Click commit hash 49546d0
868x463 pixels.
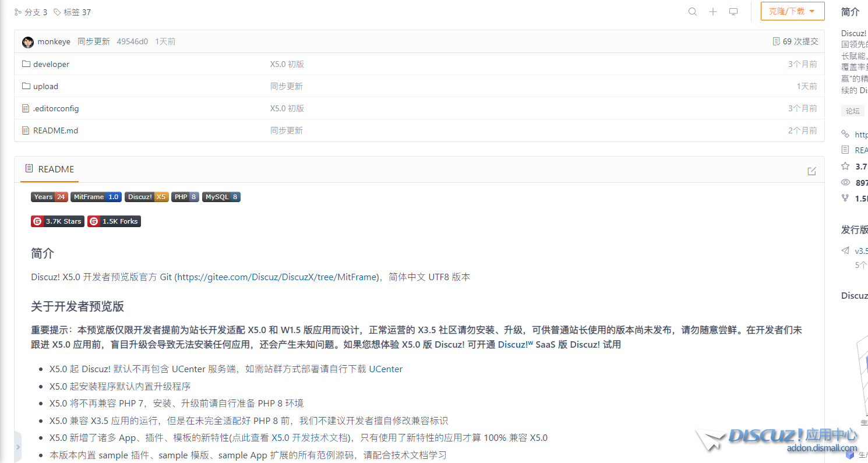click(132, 41)
